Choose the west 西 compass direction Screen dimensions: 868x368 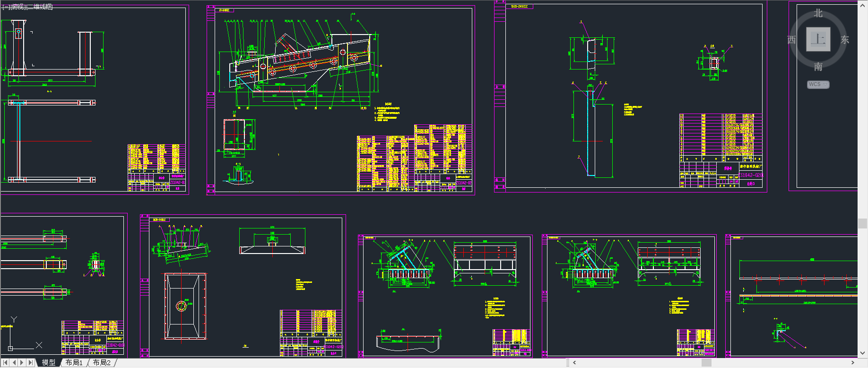(791, 40)
